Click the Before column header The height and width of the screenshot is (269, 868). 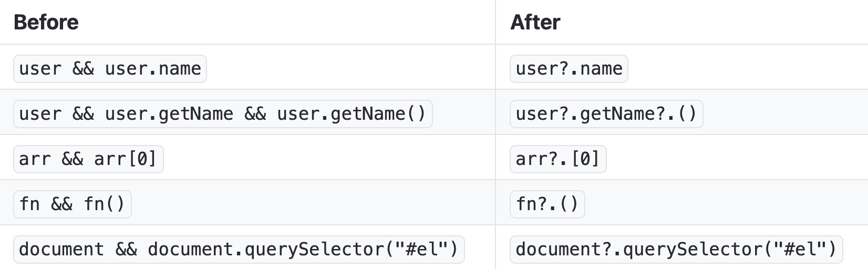46,23
